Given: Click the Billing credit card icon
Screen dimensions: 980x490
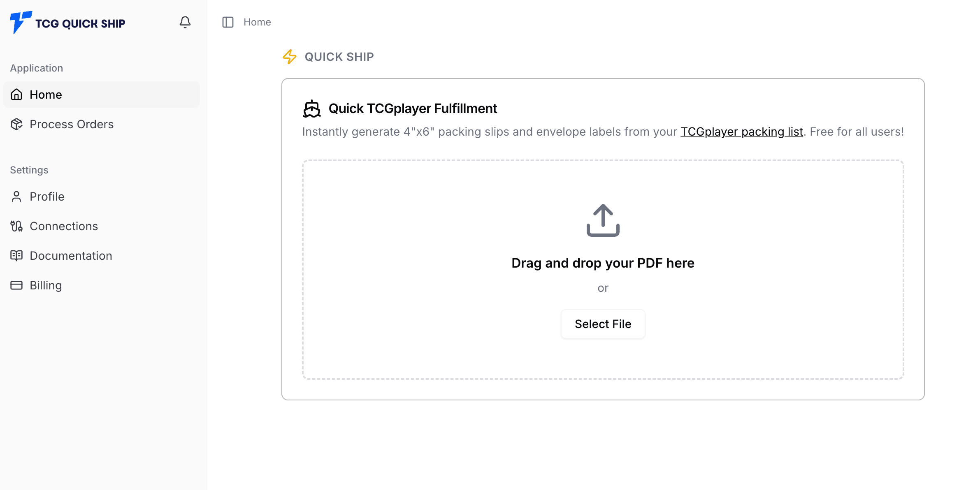Looking at the screenshot, I should (x=16, y=285).
